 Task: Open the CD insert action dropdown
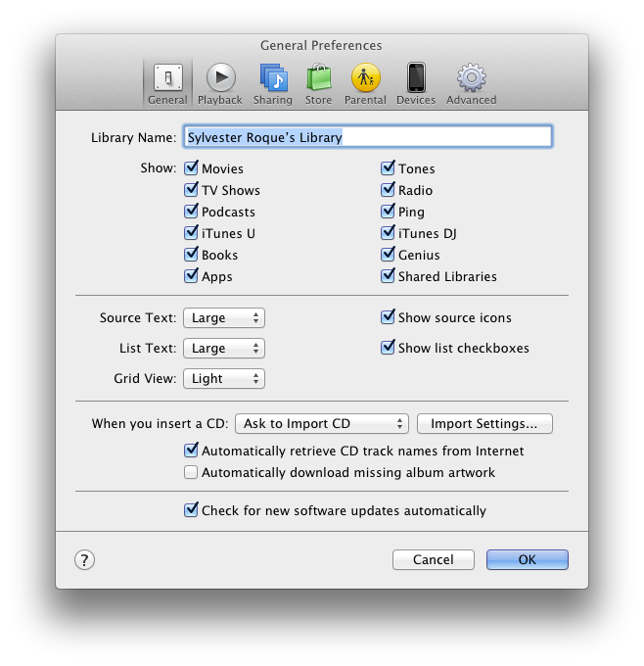pyautogui.click(x=322, y=423)
